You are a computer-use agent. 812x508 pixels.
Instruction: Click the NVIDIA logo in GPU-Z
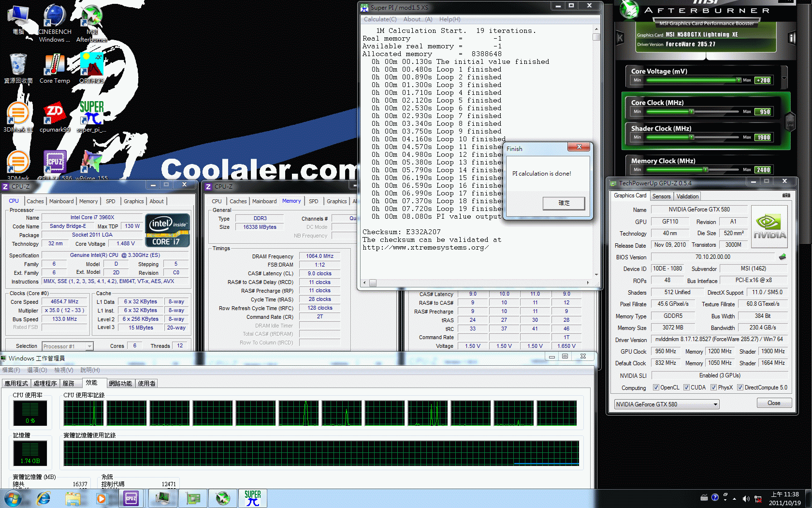coord(769,227)
